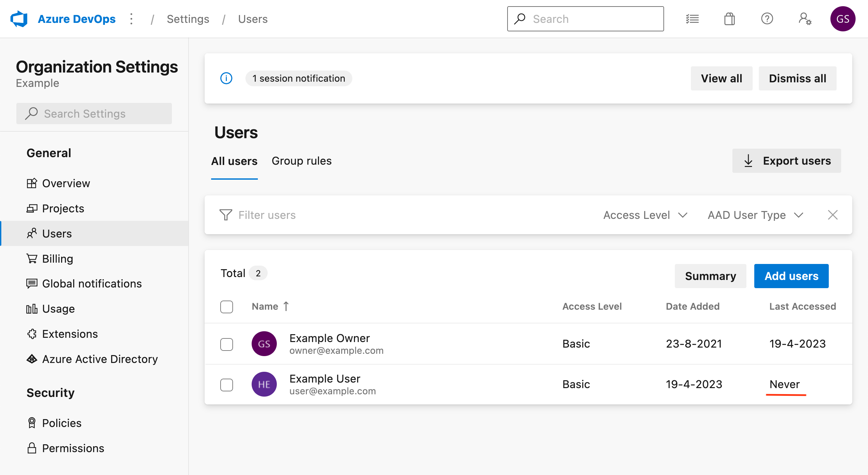Click the session notification info icon

226,78
